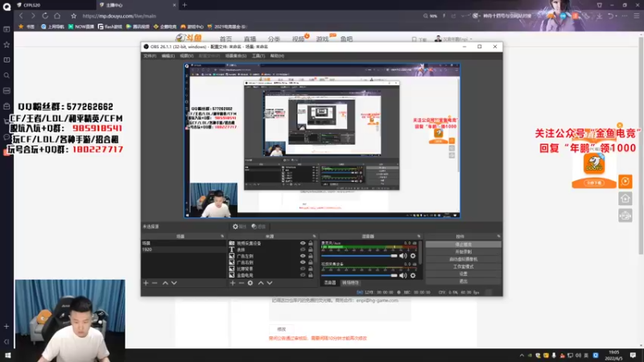Click 停止推流 Stop Streaming button
This screenshot has height=362, width=644.
464,245
